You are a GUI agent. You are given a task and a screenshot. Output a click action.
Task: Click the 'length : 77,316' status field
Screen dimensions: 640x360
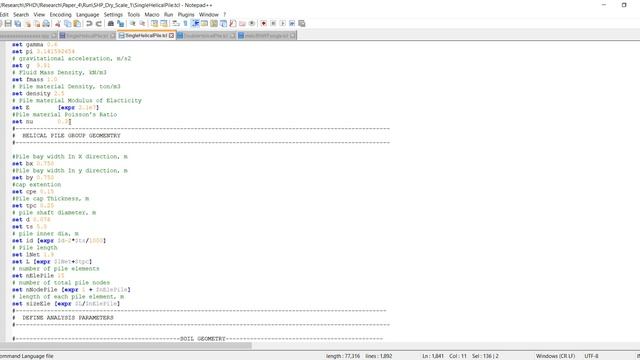tap(343, 356)
